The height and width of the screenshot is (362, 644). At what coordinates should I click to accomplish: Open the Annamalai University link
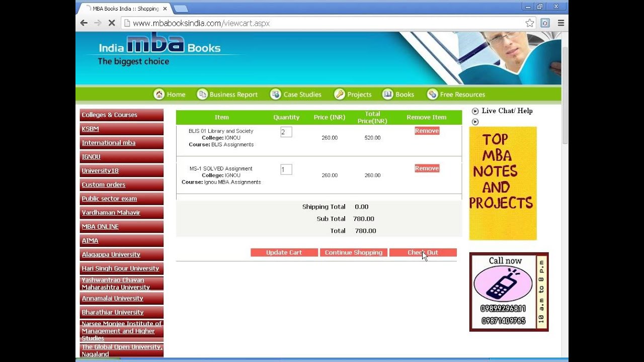click(122, 298)
